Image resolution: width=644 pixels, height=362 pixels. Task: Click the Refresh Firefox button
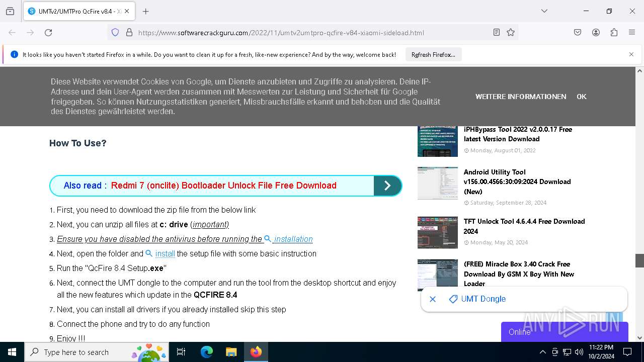(x=433, y=54)
